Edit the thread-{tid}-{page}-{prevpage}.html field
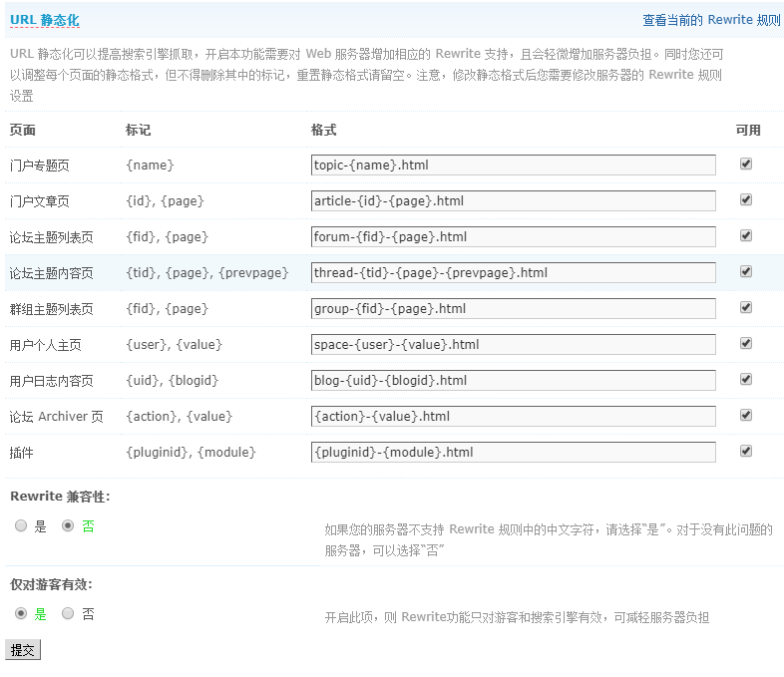 [x=513, y=273]
